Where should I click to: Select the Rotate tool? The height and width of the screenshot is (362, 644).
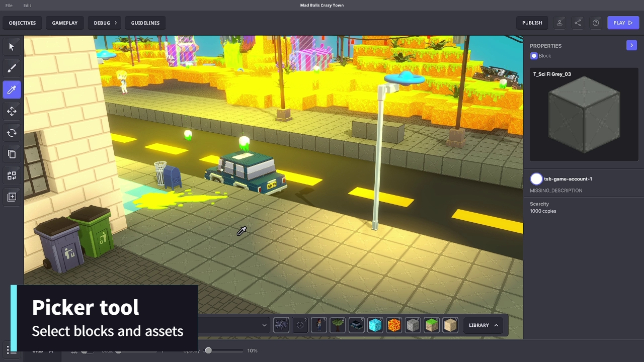click(12, 133)
